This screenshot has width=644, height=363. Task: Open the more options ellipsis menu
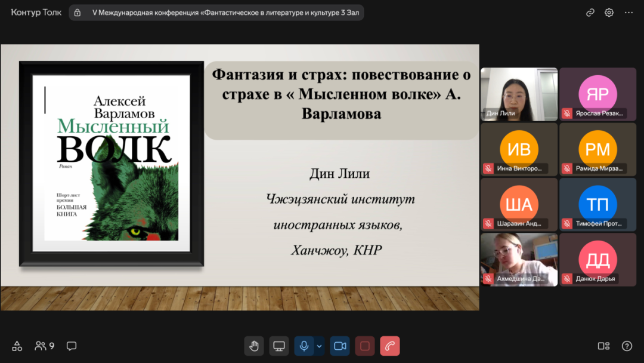pyautogui.click(x=629, y=13)
